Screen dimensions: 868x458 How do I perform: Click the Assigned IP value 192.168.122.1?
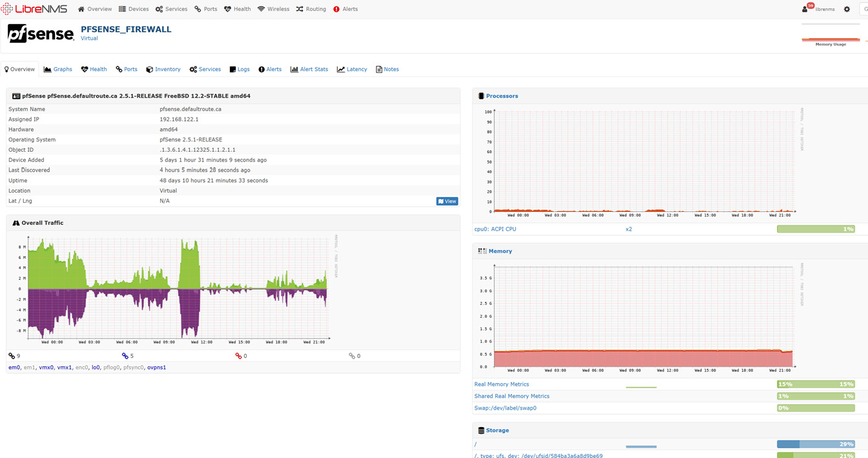coord(179,120)
